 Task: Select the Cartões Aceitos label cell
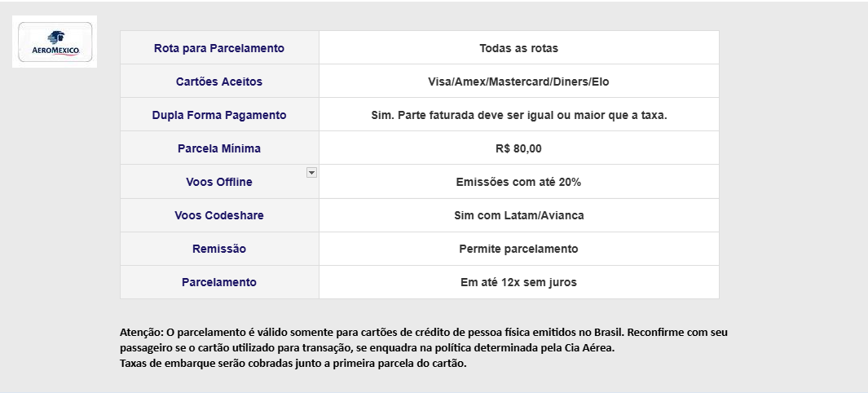click(219, 82)
